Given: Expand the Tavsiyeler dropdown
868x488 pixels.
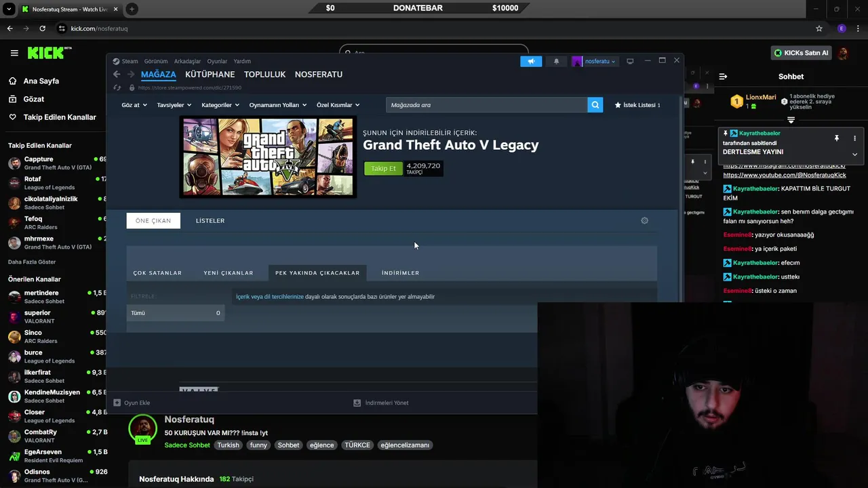Looking at the screenshot, I should 174,105.
